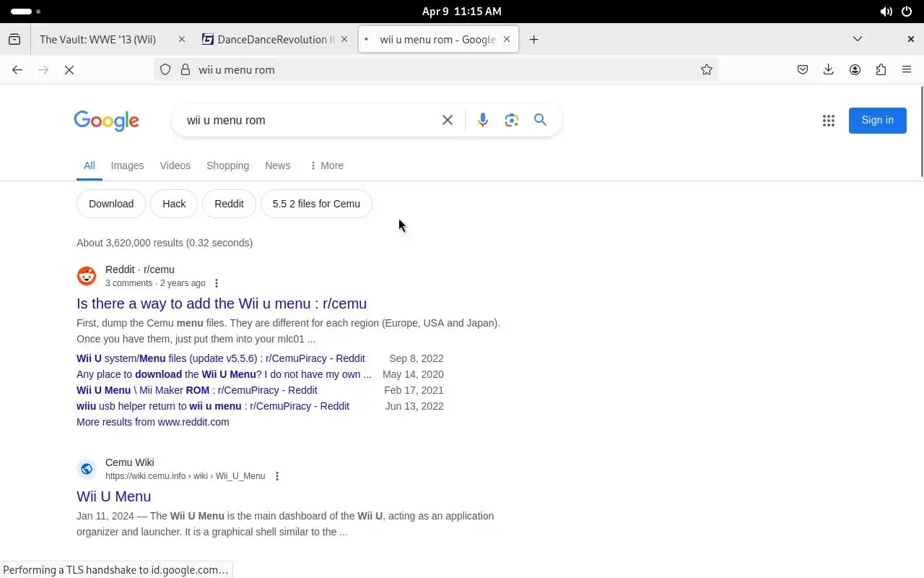
Task: Open options dots next to Cemu Wiki result
Action: (x=277, y=476)
